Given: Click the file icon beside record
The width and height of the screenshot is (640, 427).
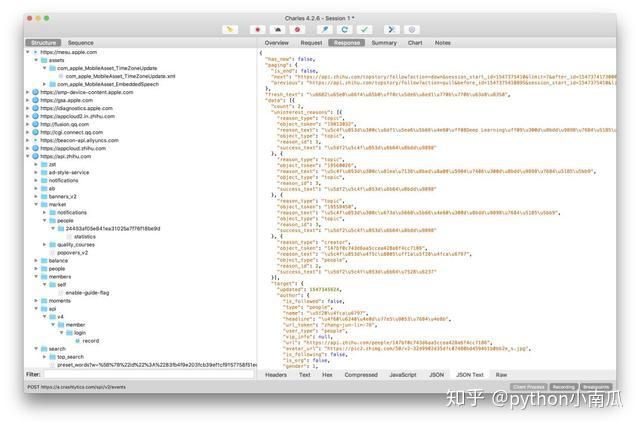Looking at the screenshot, I should (78, 341).
